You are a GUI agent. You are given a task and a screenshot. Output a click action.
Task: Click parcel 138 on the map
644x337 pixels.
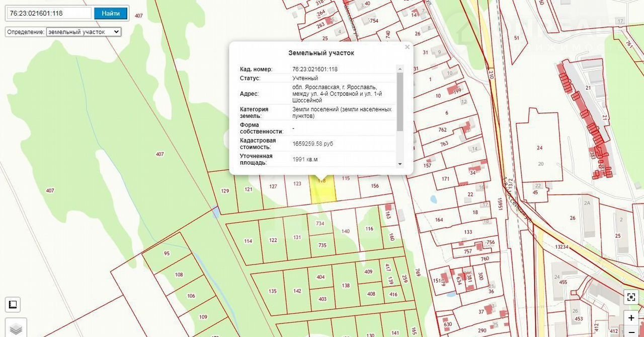[x=346, y=286]
